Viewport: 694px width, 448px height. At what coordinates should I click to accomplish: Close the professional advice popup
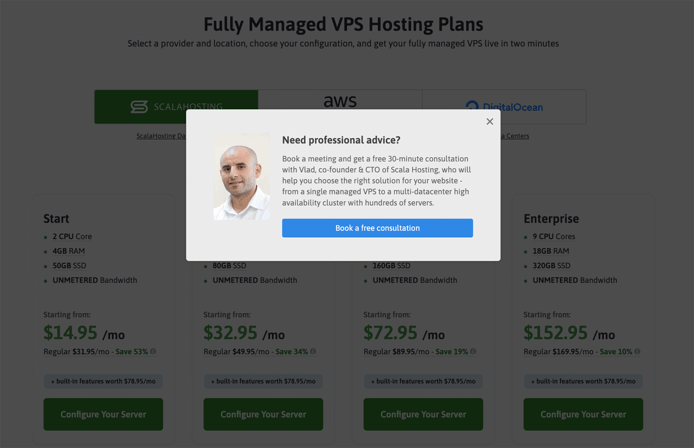pos(490,121)
